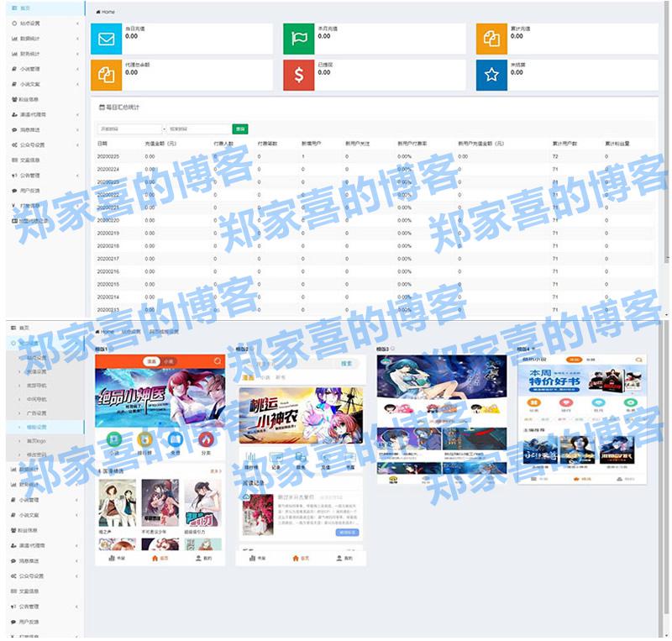Image resolution: width=672 pixels, height=641 pixels.
Task: Tap the 记录 icon in template 2
Action: 276,457
